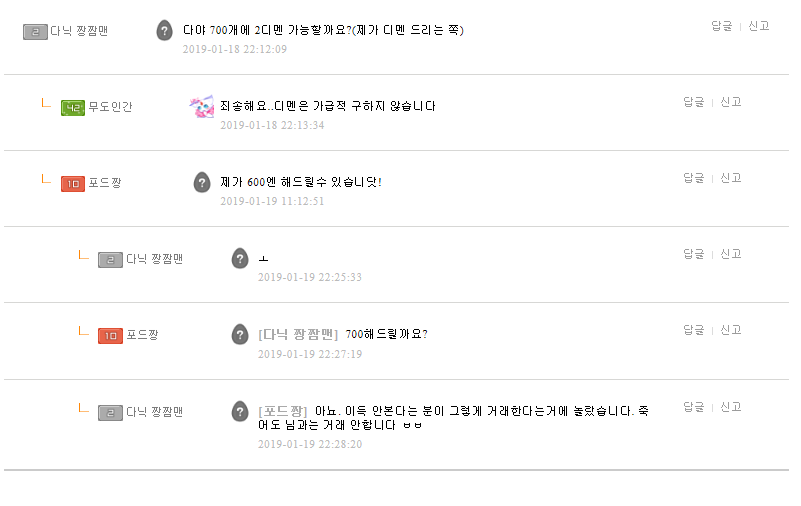Click egg avatar beside the 700해드릴까요? reply

(240, 335)
